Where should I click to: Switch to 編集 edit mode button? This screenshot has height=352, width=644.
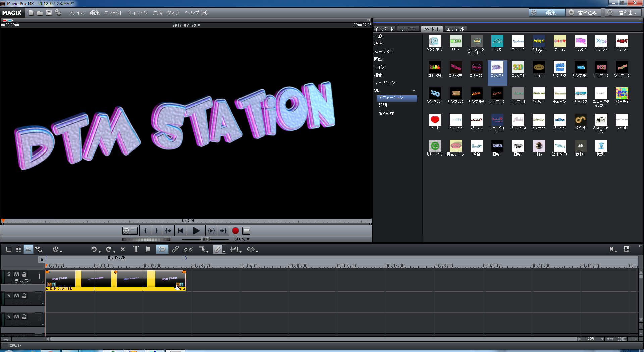pyautogui.click(x=547, y=13)
